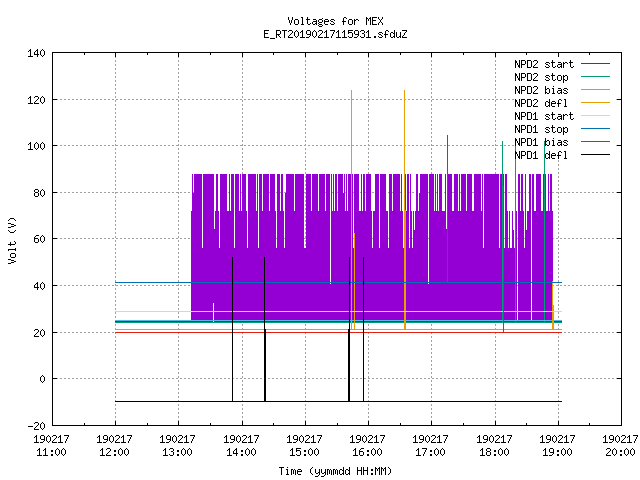Click the x-axis label 'Time (yymmdd HH:MM)'

(335, 471)
